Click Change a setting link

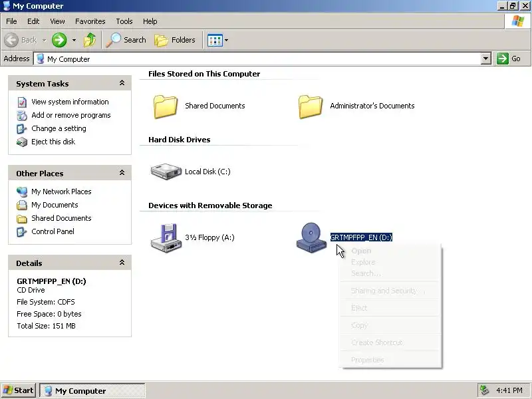coord(59,128)
